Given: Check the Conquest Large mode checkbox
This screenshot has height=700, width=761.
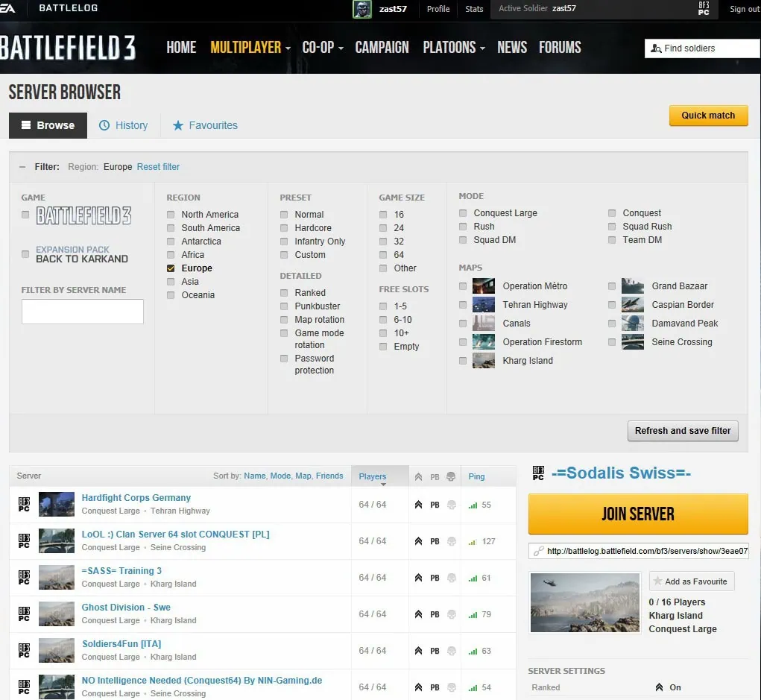Looking at the screenshot, I should point(463,213).
